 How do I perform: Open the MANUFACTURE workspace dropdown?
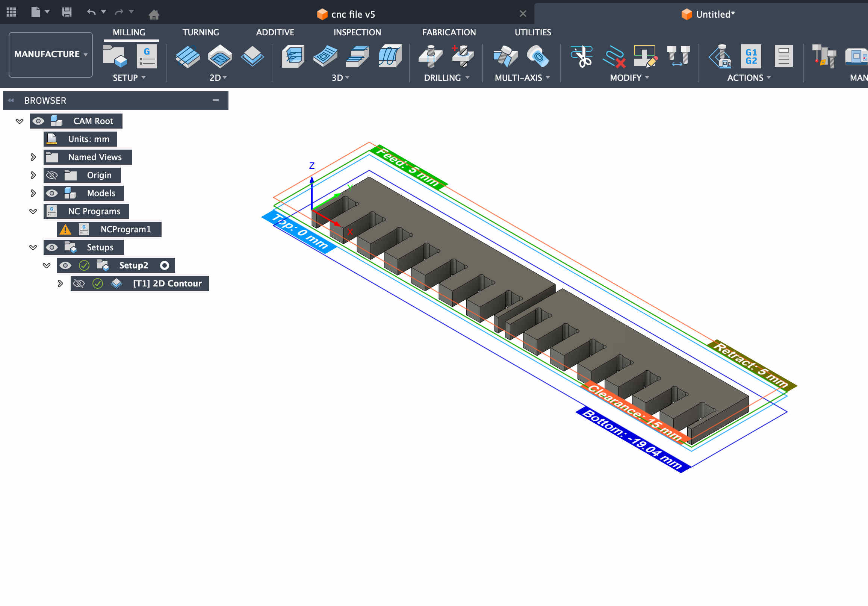click(x=51, y=54)
